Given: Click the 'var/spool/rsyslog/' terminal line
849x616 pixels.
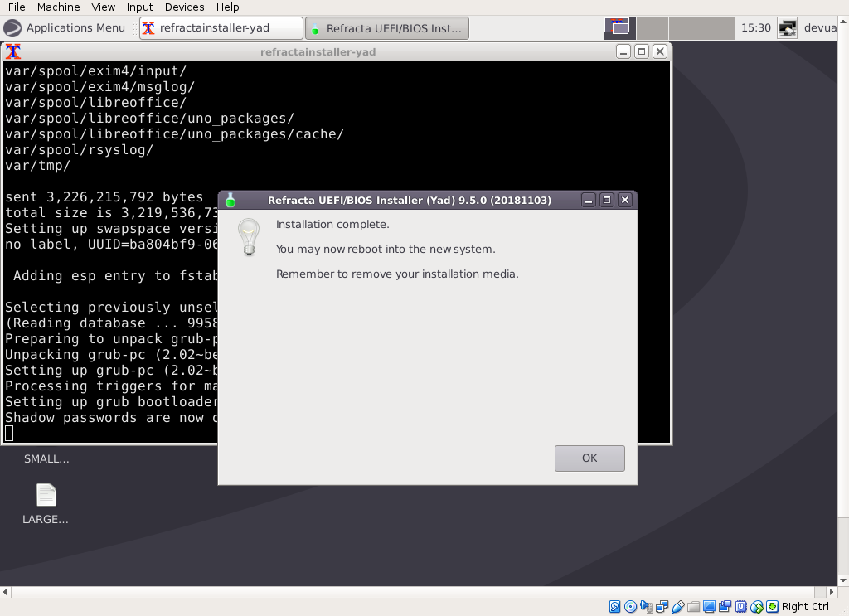Looking at the screenshot, I should click(x=79, y=150).
